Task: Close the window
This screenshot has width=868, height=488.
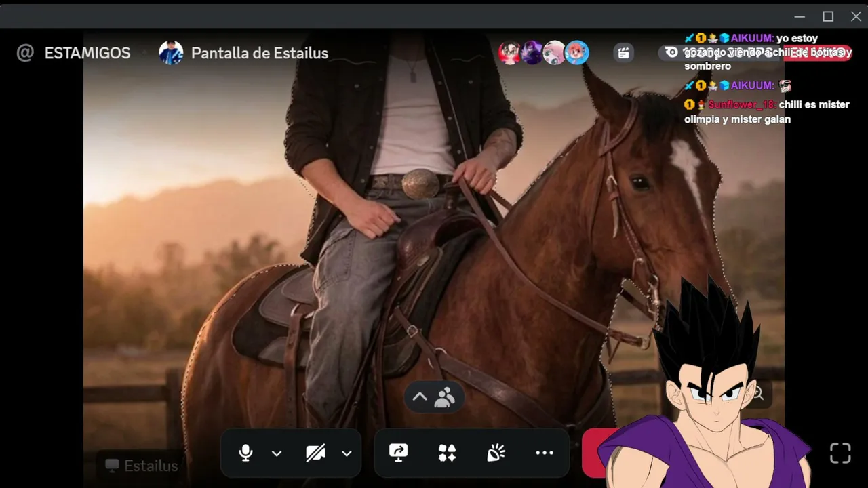Action: (x=856, y=16)
